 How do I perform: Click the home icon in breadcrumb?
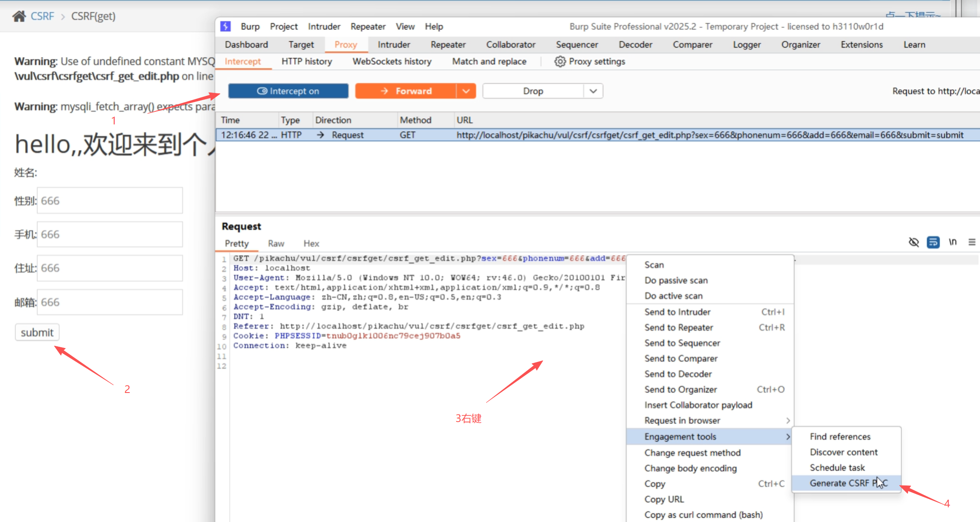click(19, 16)
